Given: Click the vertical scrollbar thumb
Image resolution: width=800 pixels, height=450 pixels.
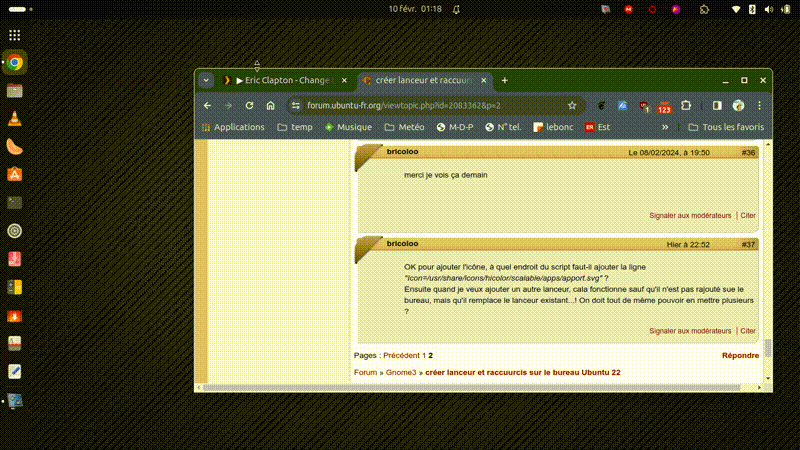Looking at the screenshot, I should click(x=768, y=348).
